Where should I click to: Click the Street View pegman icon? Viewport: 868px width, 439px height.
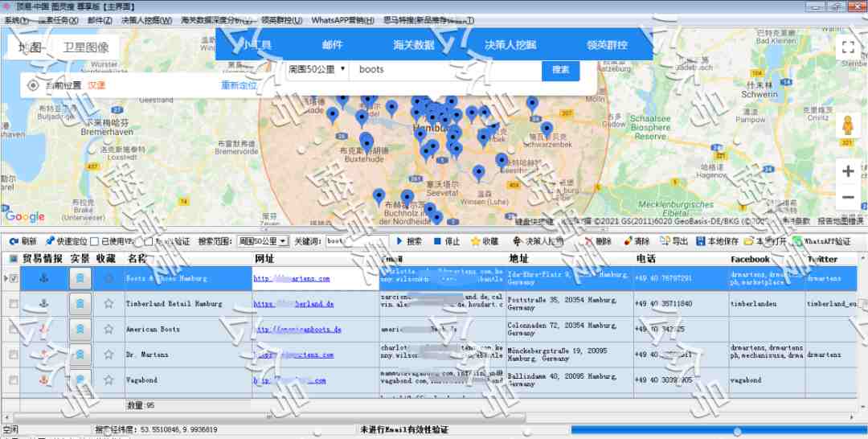pos(848,126)
